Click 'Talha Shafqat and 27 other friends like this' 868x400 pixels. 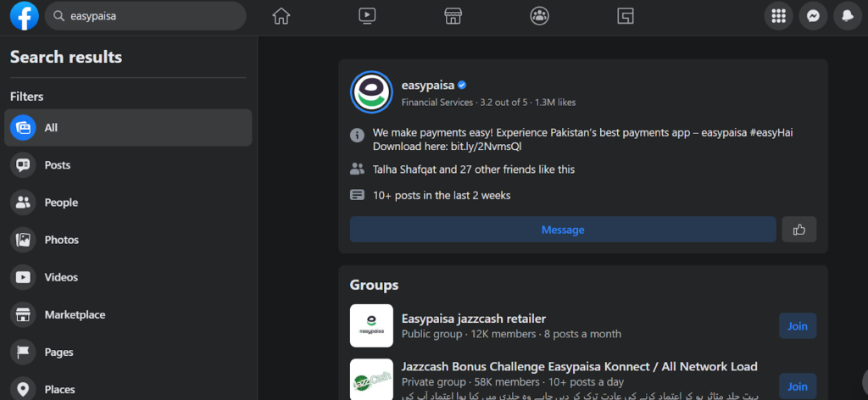[x=474, y=169]
